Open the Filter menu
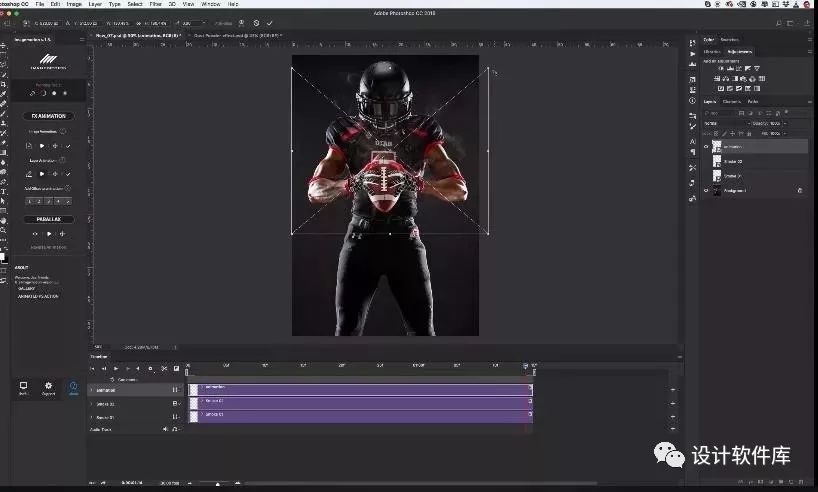Viewport: 818px width, 492px height. (155, 4)
